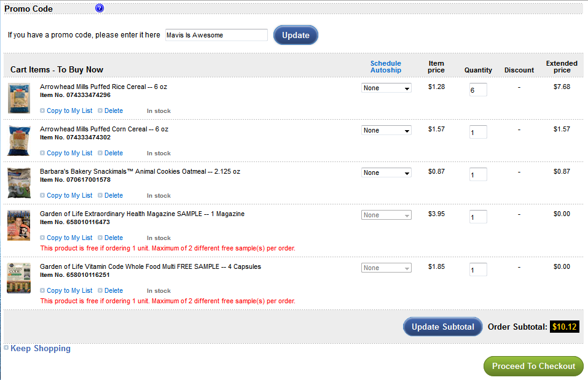Select quantity box for Health Magazine sample
Screen dimensions: 588x380
tap(477, 217)
